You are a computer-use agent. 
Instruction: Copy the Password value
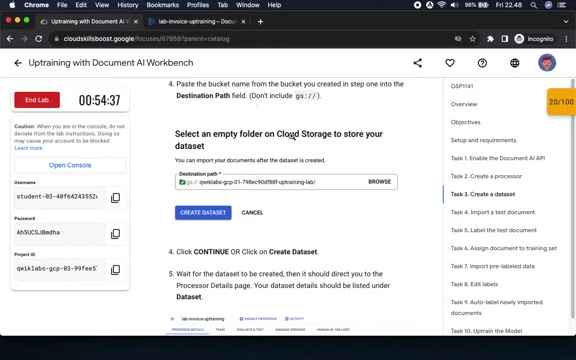tap(115, 234)
